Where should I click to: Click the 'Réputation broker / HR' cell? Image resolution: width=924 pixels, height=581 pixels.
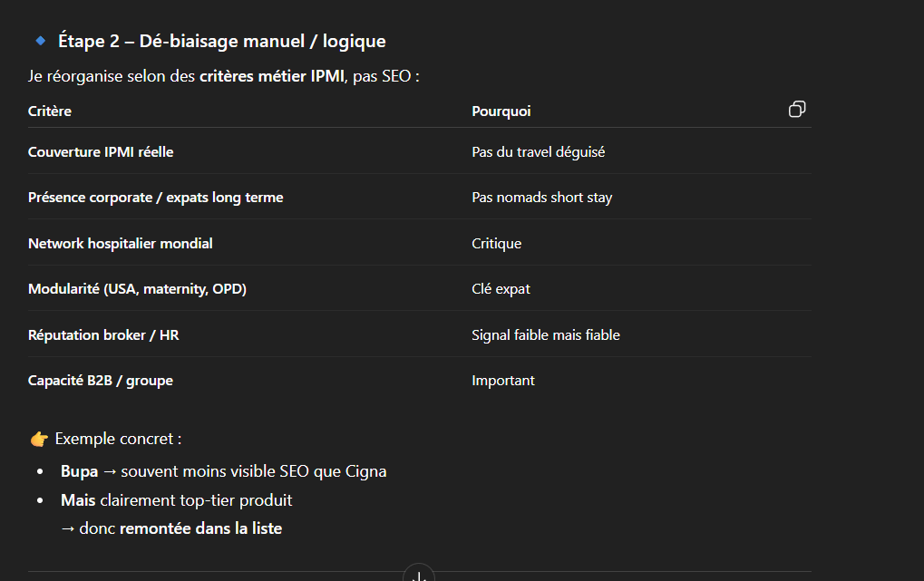103,335
